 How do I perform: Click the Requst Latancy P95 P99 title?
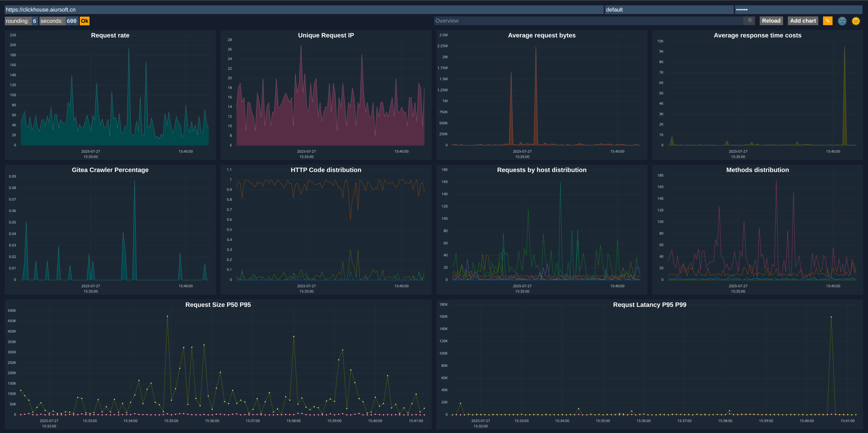[x=649, y=305]
